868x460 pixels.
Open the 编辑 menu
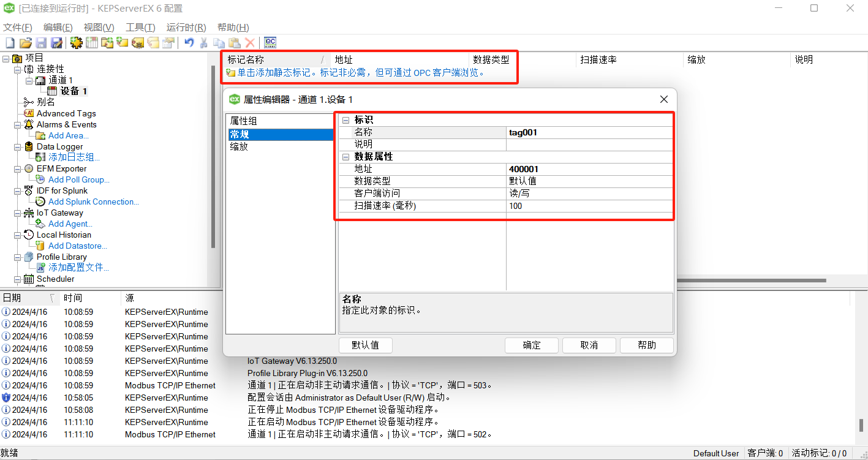pyautogui.click(x=58, y=28)
